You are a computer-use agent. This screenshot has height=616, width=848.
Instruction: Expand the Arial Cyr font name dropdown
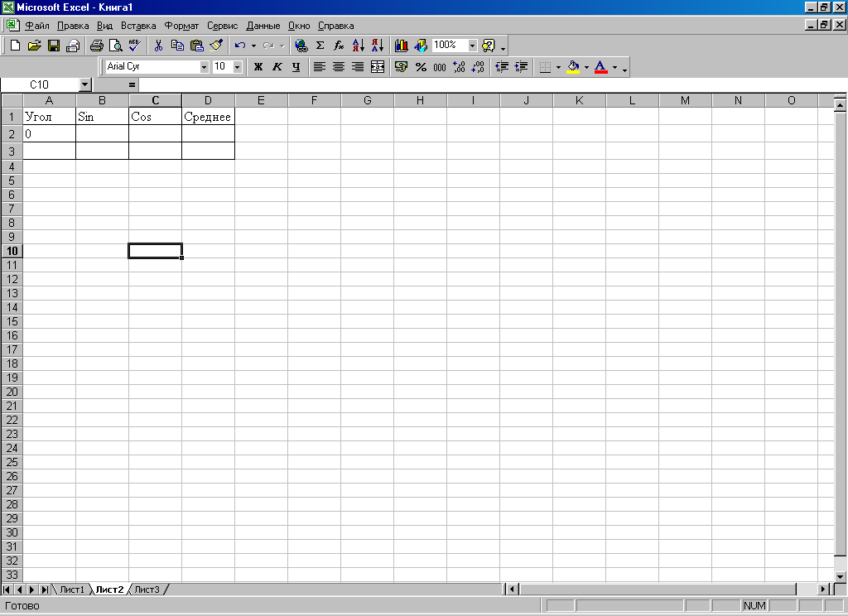(204, 67)
